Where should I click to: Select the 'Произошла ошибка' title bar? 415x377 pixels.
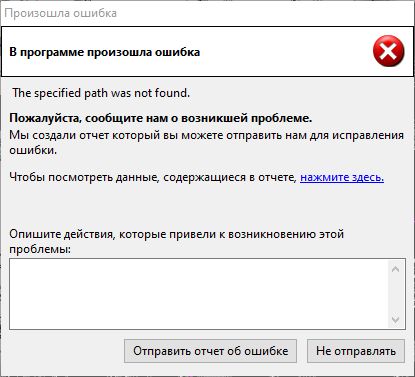point(207,13)
